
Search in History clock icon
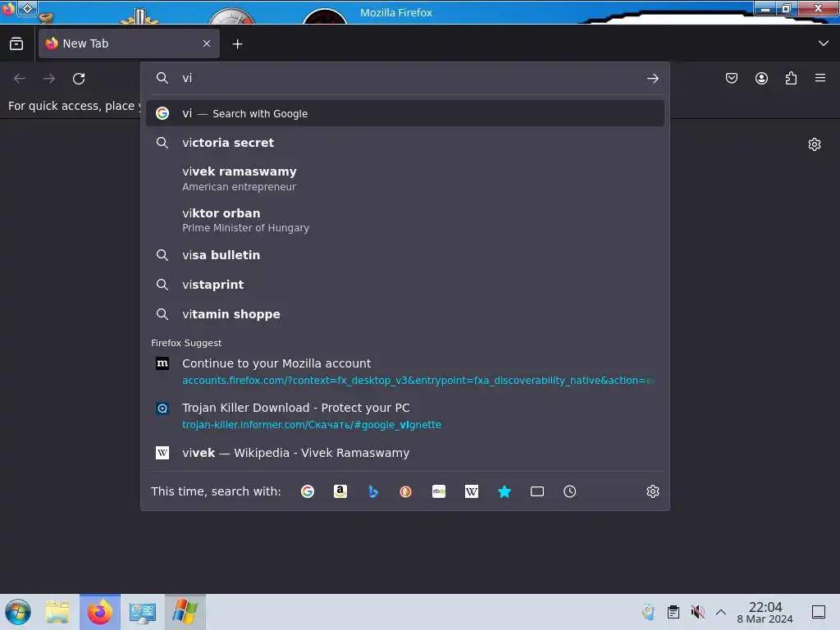click(x=569, y=491)
